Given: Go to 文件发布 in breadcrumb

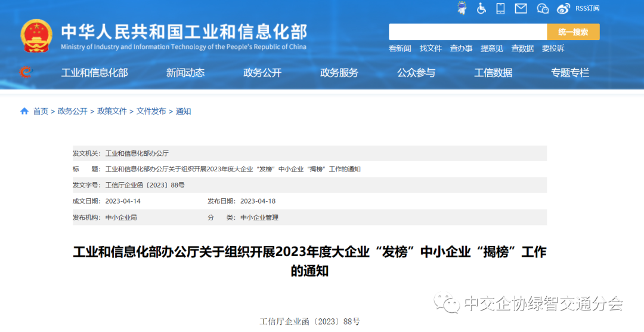Looking at the screenshot, I should tap(151, 111).
